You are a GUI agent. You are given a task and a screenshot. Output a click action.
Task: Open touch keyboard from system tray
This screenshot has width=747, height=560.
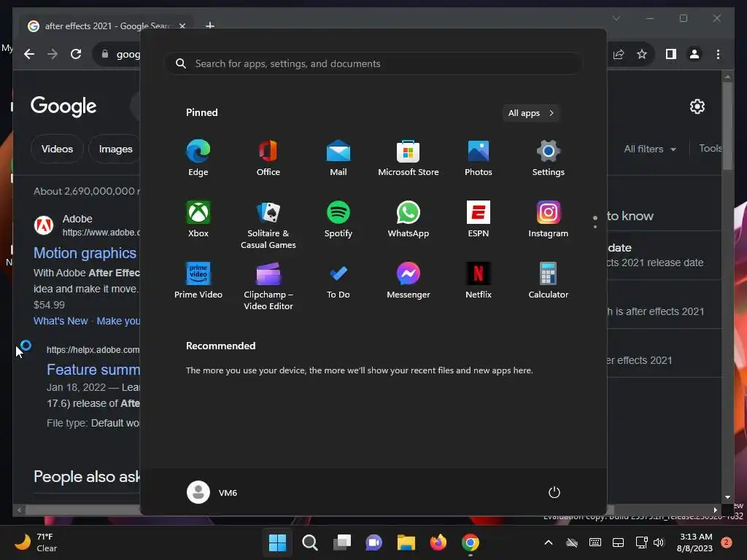tap(595, 542)
